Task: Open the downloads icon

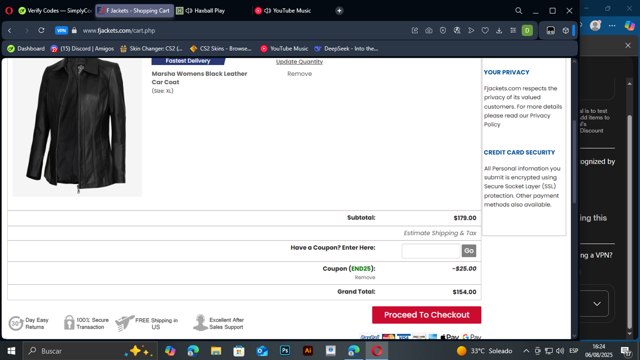Action: coord(499,31)
